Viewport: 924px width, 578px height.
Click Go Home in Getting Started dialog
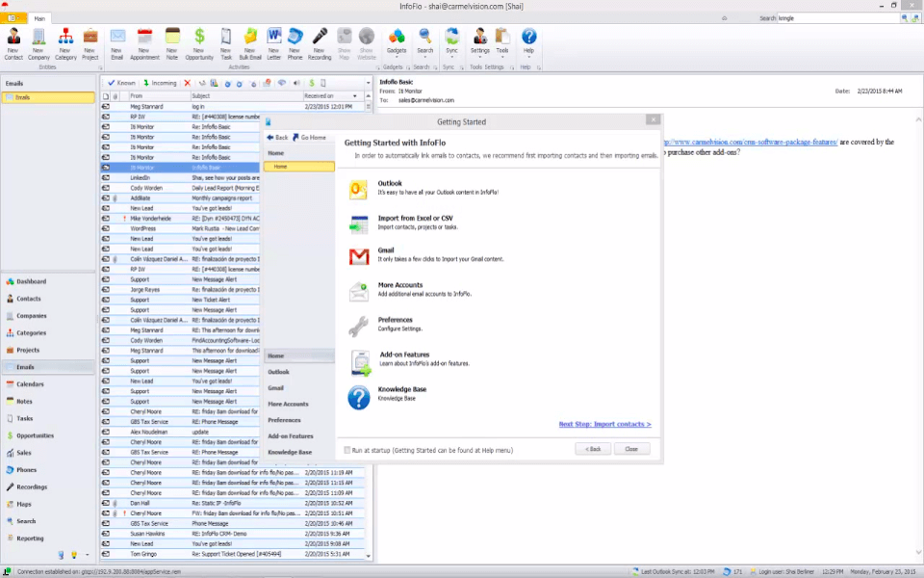[309, 138]
